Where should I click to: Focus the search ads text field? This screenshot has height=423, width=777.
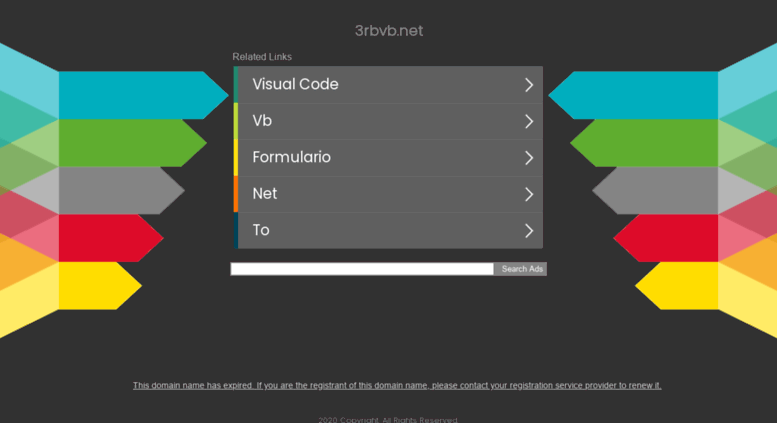(x=362, y=269)
